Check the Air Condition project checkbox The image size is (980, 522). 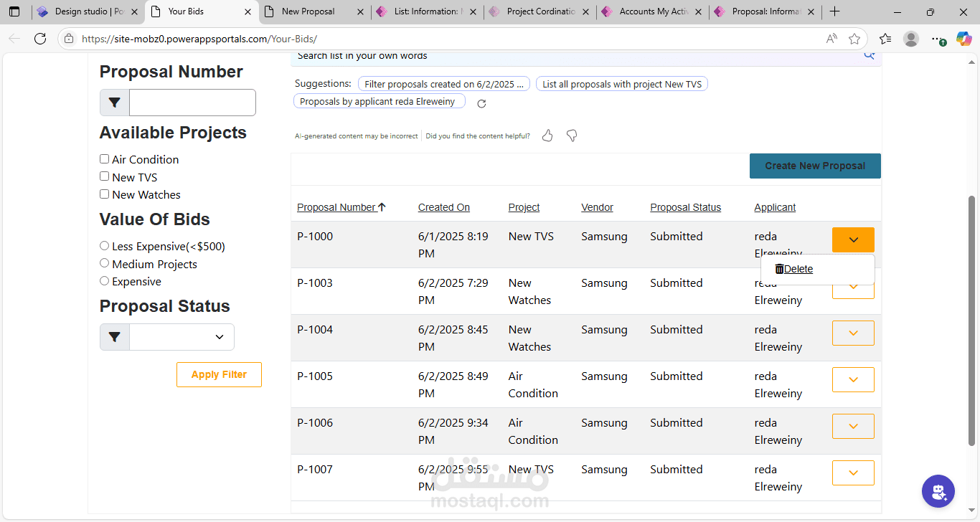pos(105,159)
